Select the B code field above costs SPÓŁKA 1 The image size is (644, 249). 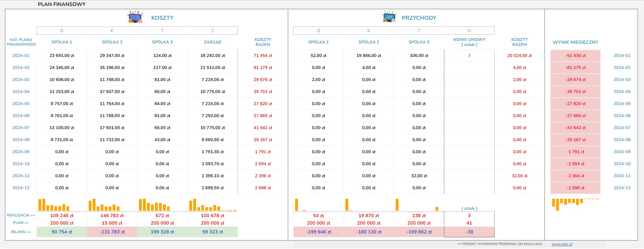(62, 31)
